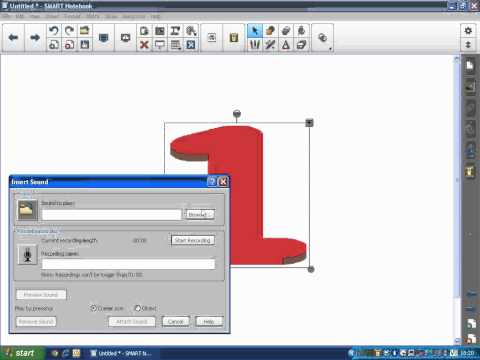Image resolution: width=480 pixels, height=360 pixels.
Task: Select the Corner Icon radio button
Action: click(94, 308)
